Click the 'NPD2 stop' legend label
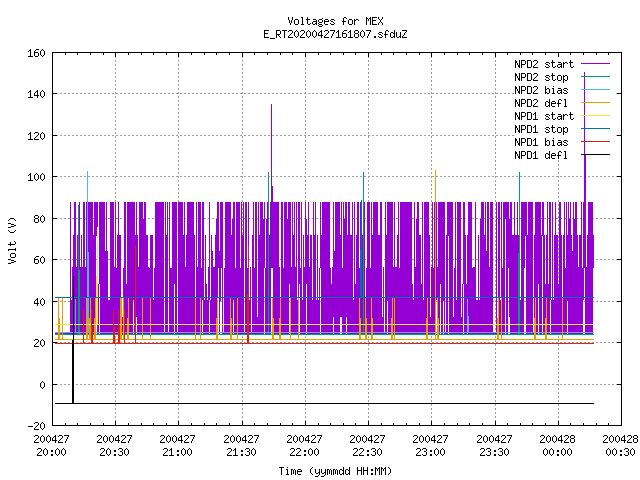Viewport: 640px width, 480px height. [x=541, y=77]
